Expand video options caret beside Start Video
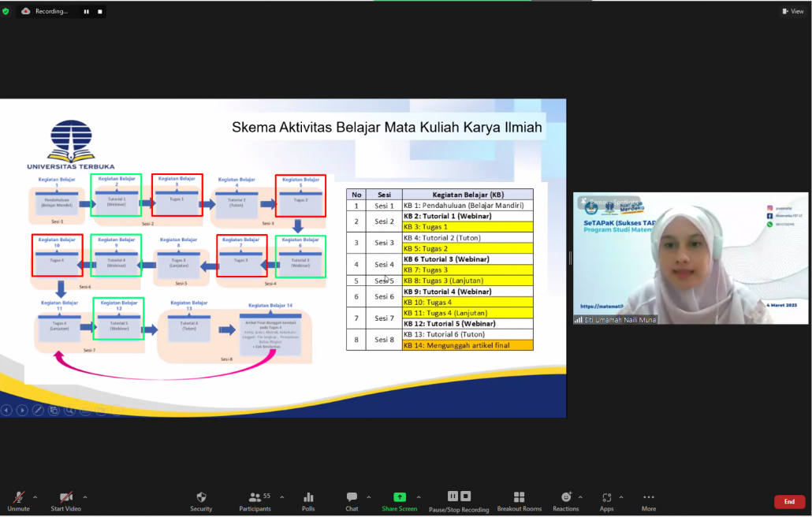This screenshot has height=517, width=812. point(85,497)
